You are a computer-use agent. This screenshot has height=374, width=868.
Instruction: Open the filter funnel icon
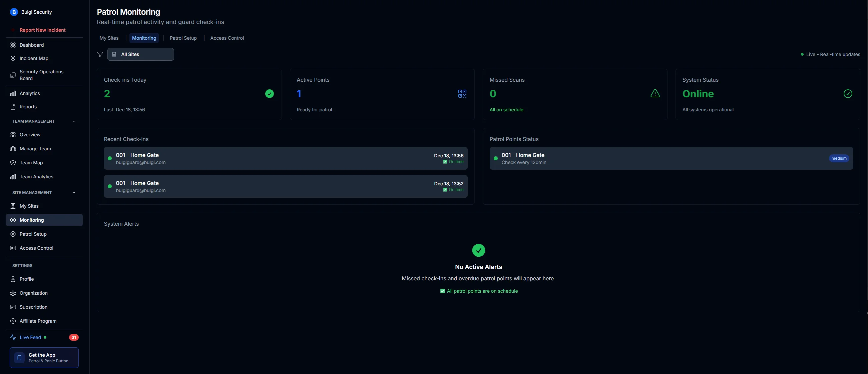100,54
